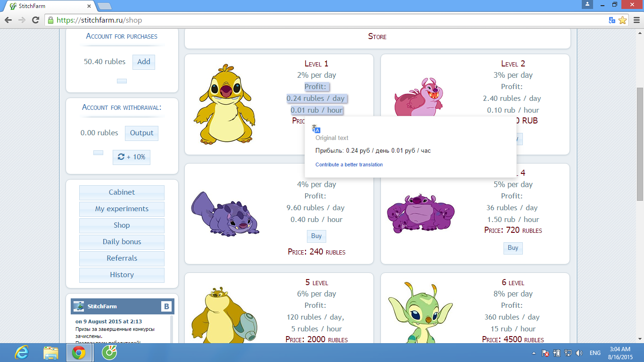This screenshot has height=362, width=644.
Task: Go back to the previous page
Action: [8, 20]
